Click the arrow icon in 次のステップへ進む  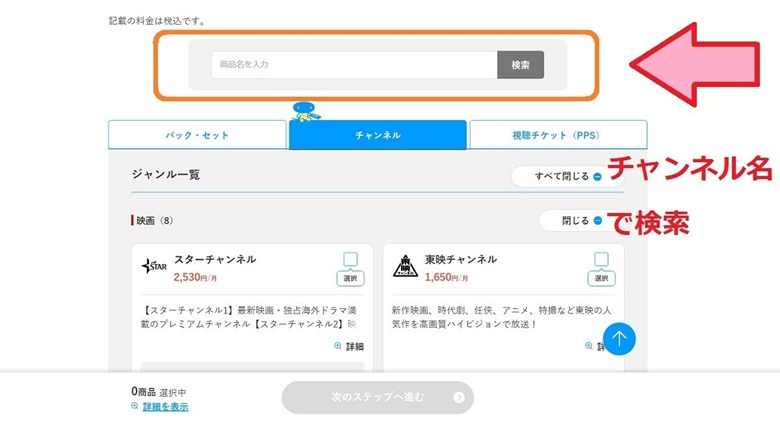point(458,397)
